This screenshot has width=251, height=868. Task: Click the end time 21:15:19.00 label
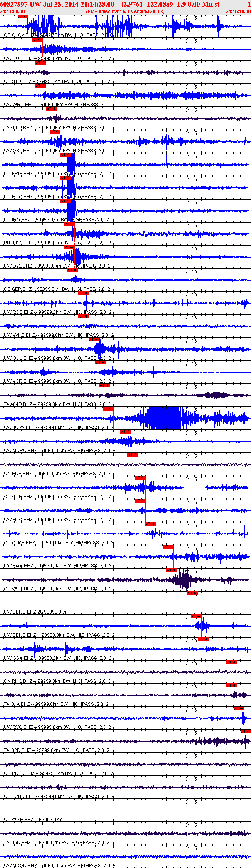click(x=238, y=12)
